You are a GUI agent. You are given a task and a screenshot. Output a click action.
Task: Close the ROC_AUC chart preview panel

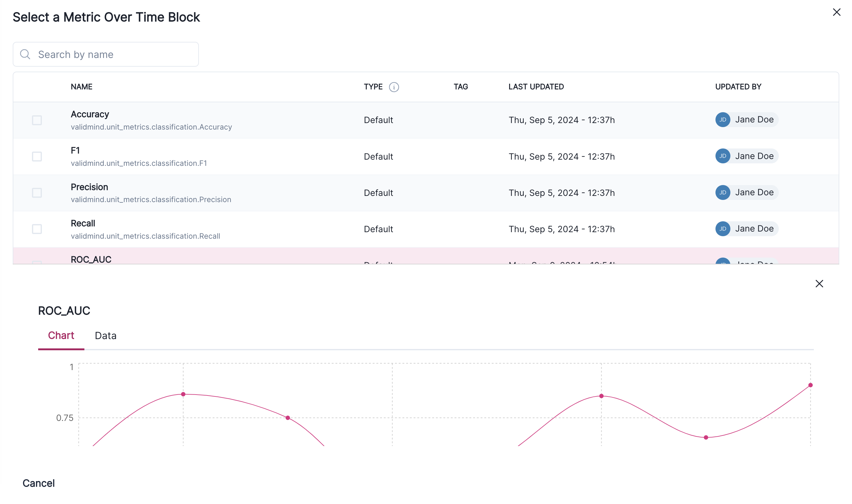click(819, 284)
